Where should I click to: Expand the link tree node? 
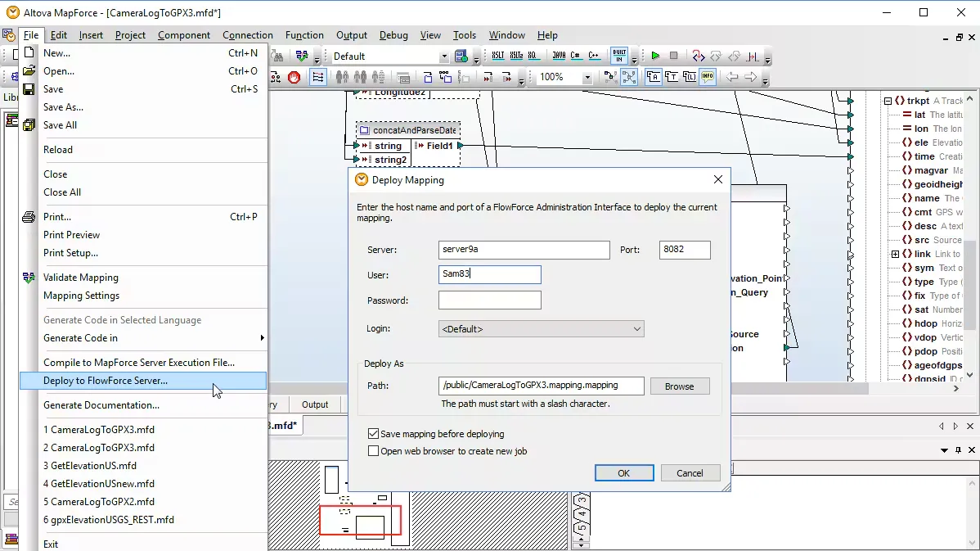click(895, 254)
